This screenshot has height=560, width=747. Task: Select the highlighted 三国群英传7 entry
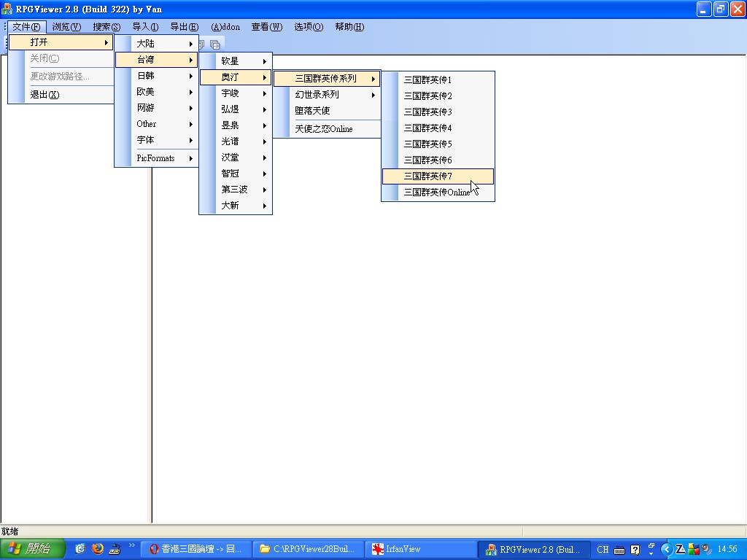pos(438,176)
